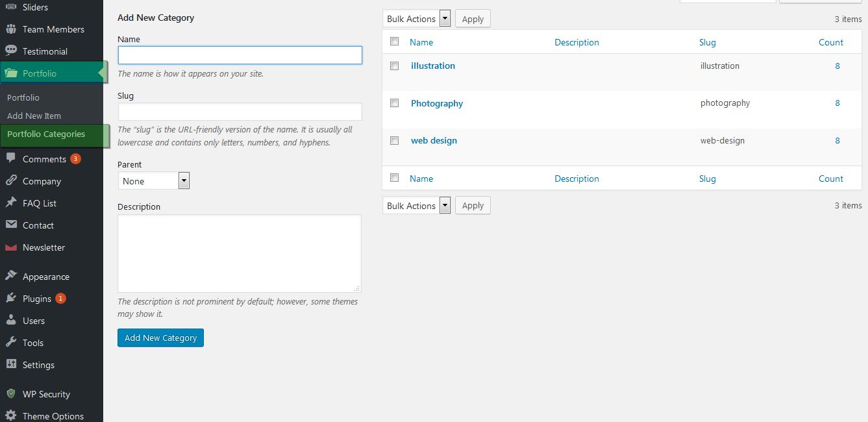Open the top Bulk Actions dropdown

coord(416,19)
